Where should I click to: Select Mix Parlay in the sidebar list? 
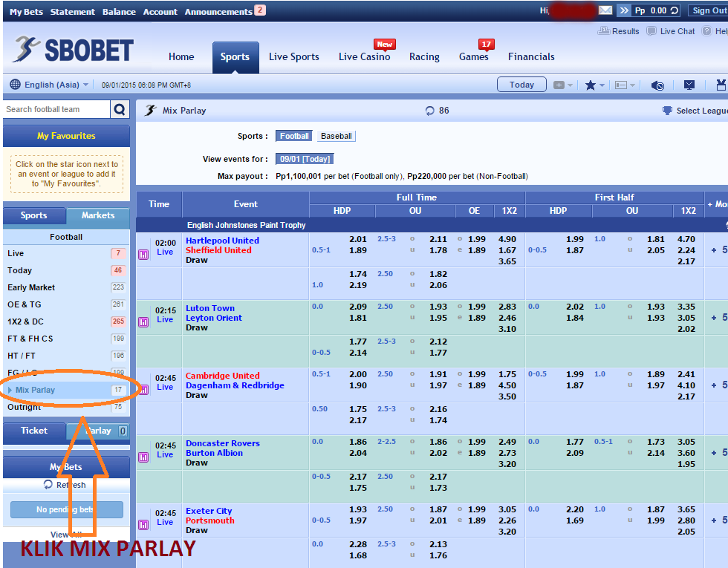pos(36,390)
